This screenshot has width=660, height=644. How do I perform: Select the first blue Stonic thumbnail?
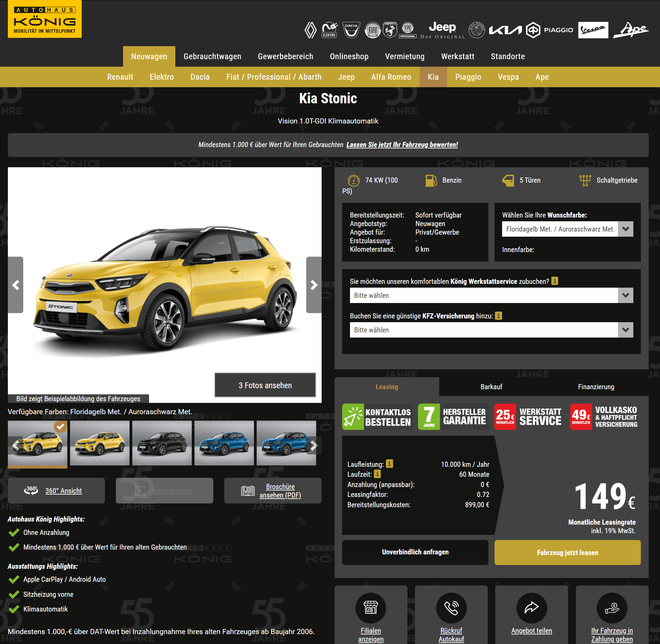pos(224,443)
